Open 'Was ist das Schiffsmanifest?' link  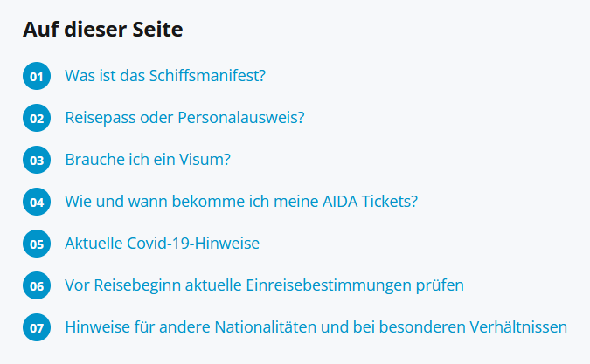(x=164, y=76)
